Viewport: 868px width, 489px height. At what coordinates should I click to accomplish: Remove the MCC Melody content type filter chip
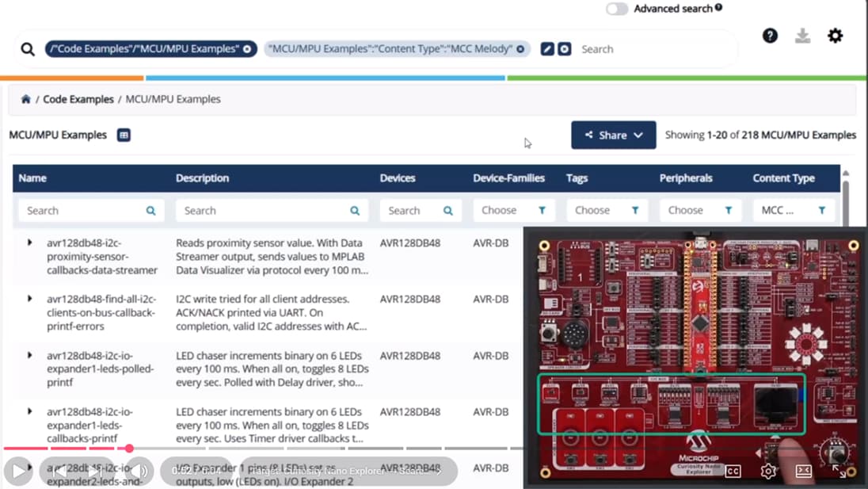(x=520, y=49)
